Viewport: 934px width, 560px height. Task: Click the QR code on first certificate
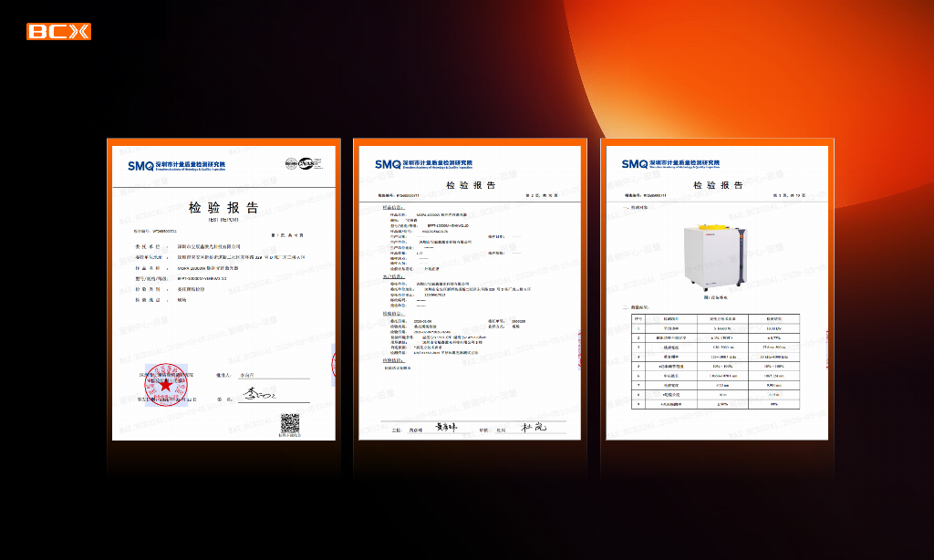tap(290, 423)
